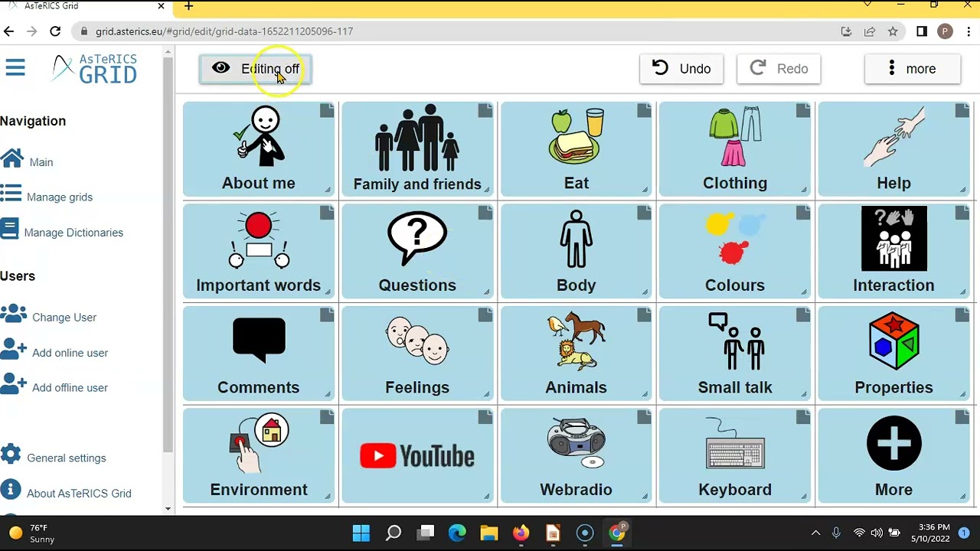The height and width of the screenshot is (551, 980).
Task: Select the Family and friends cell
Action: click(417, 148)
